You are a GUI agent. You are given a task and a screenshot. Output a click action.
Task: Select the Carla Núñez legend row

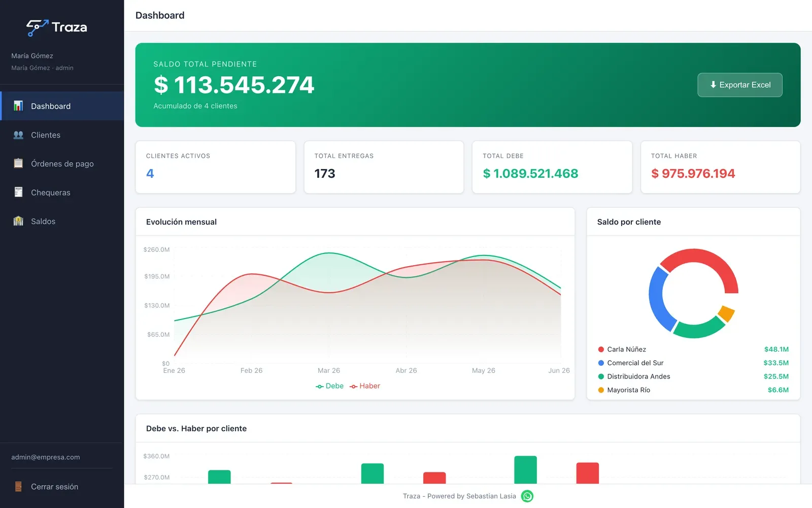pos(693,349)
